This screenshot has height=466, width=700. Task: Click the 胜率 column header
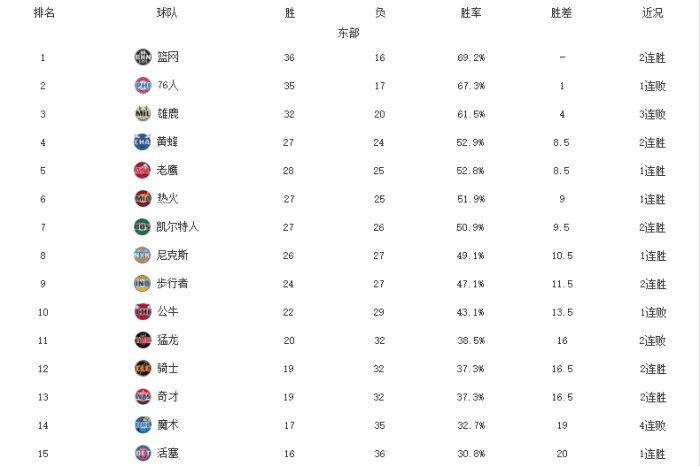pos(471,13)
